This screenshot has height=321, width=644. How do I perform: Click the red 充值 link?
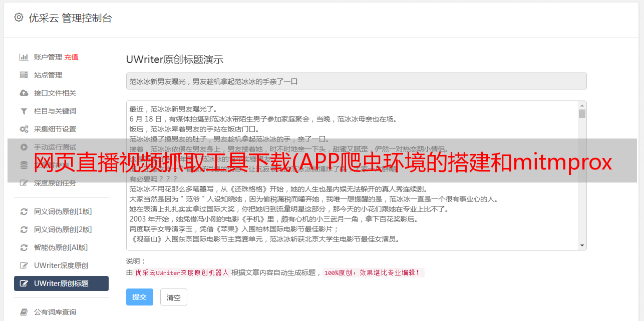coord(71,57)
